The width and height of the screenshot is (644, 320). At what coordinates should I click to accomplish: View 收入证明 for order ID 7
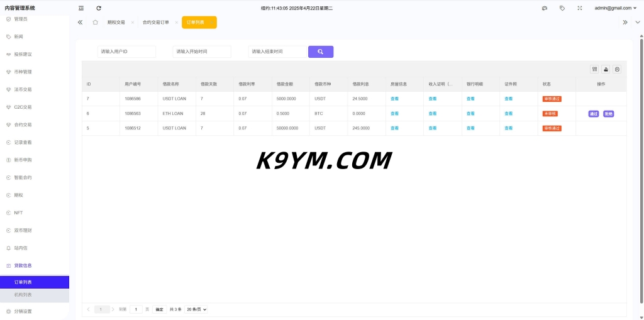click(x=433, y=99)
